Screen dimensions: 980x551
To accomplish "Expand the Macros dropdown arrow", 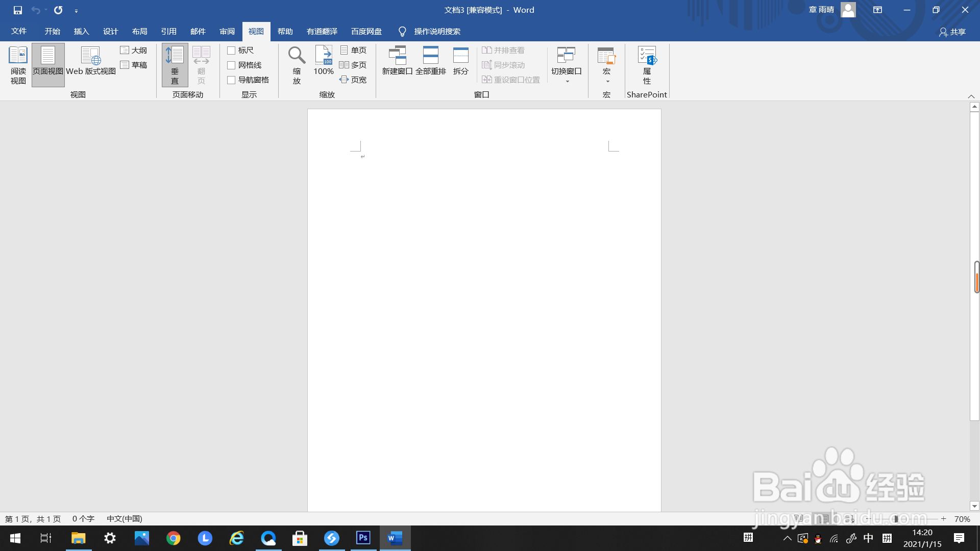I will pos(607,82).
